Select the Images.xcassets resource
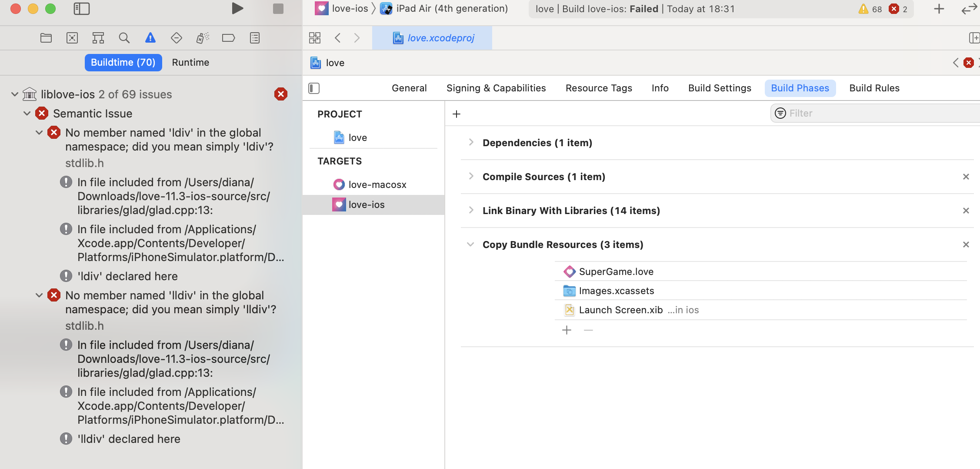The height and width of the screenshot is (469, 980). (x=761, y=291)
